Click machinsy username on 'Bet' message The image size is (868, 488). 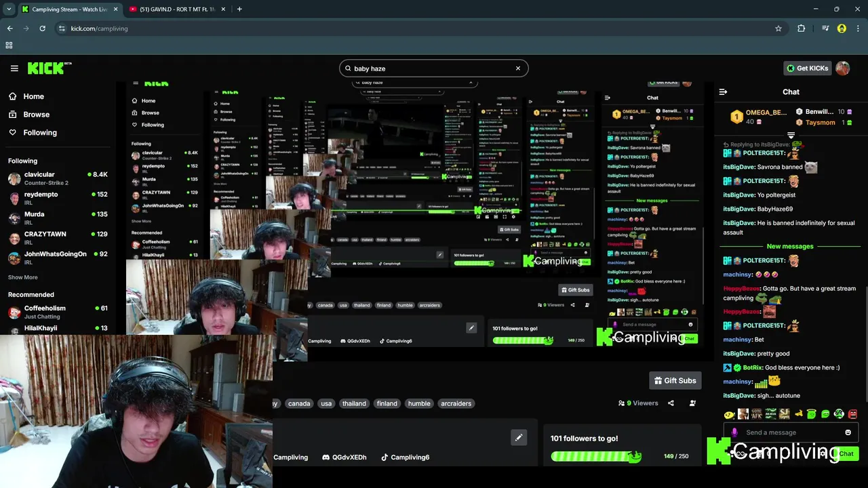[738, 340]
